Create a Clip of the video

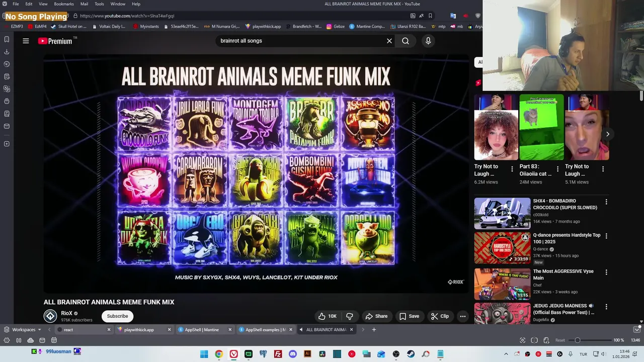[440, 316]
